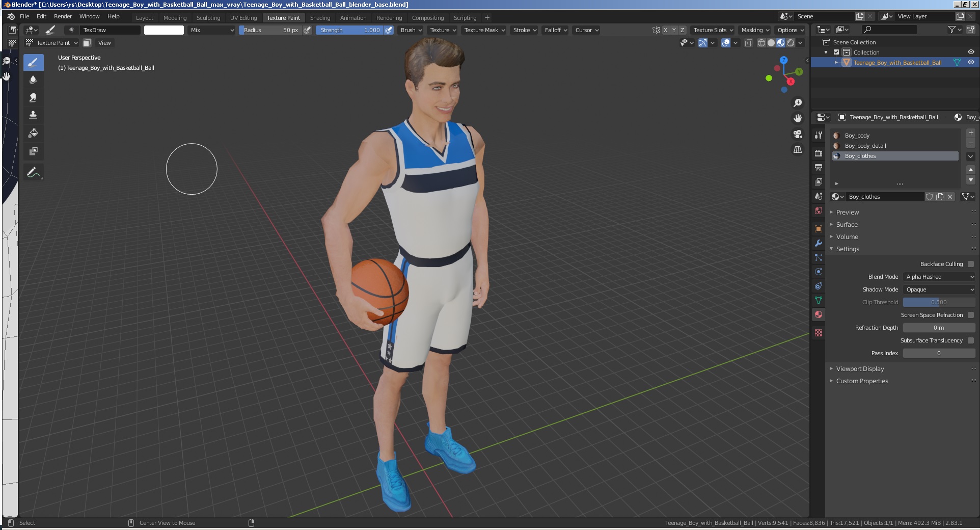Select the Draw brush tool
The height and width of the screenshot is (530, 980).
[33, 63]
